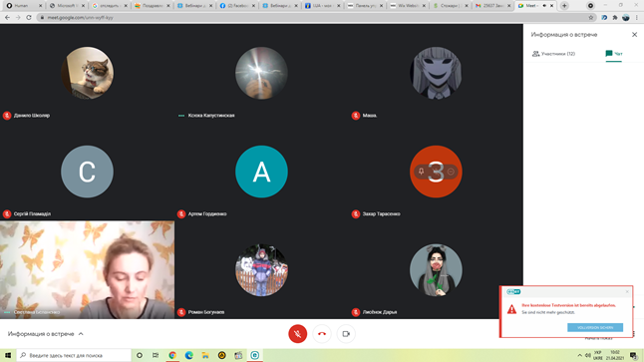The width and height of the screenshot is (644, 362).
Task: Switch to the «Участники (12)» tab
Action: pyautogui.click(x=553, y=54)
